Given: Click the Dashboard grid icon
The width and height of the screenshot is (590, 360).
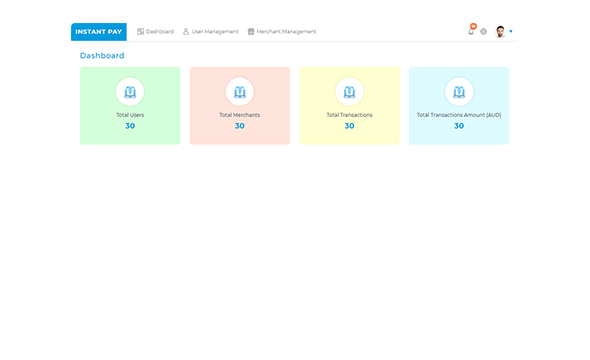Looking at the screenshot, I should (x=140, y=32).
